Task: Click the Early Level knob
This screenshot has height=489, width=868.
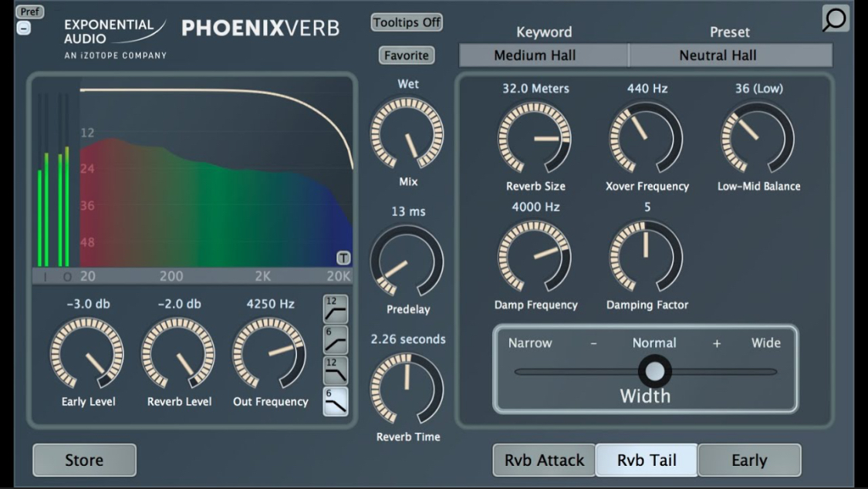Action: click(87, 353)
